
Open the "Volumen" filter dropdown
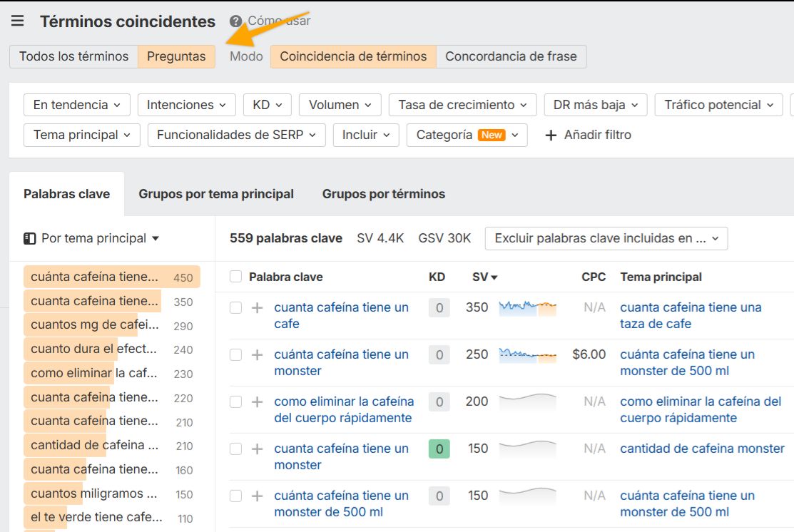(340, 104)
